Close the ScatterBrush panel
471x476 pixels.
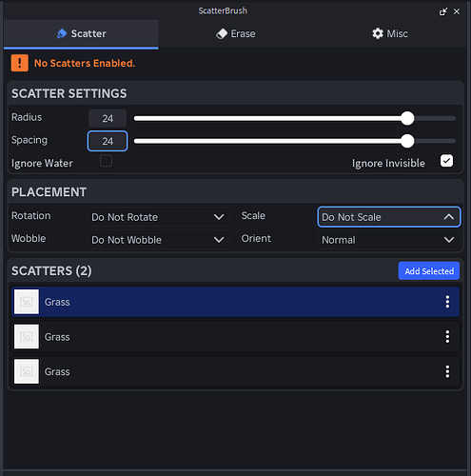[x=457, y=11]
